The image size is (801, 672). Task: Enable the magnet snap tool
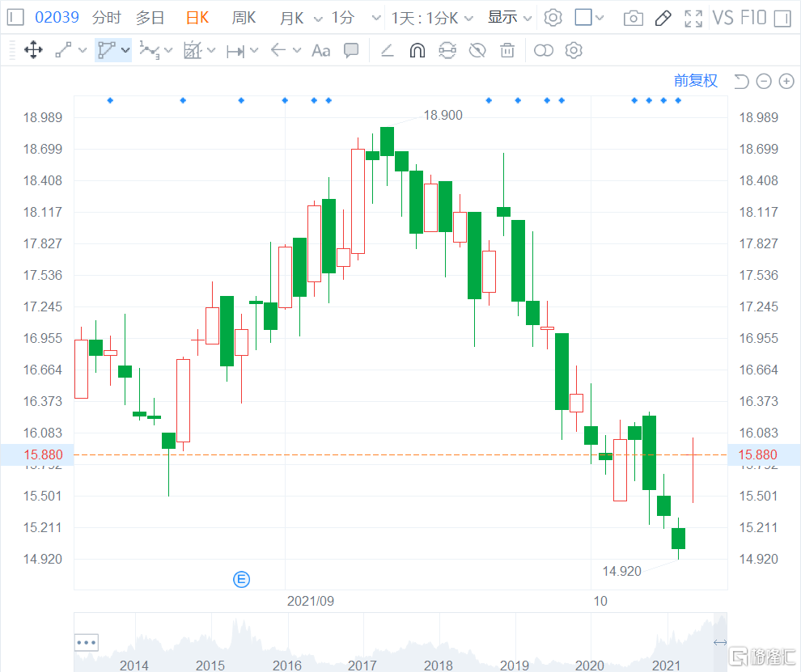[x=417, y=51]
